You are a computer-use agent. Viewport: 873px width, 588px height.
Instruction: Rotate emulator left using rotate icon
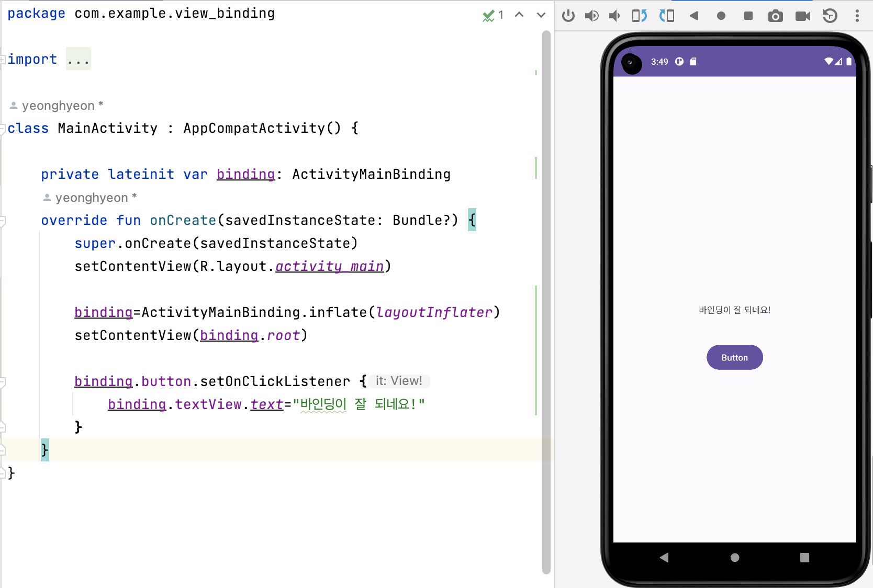(640, 16)
